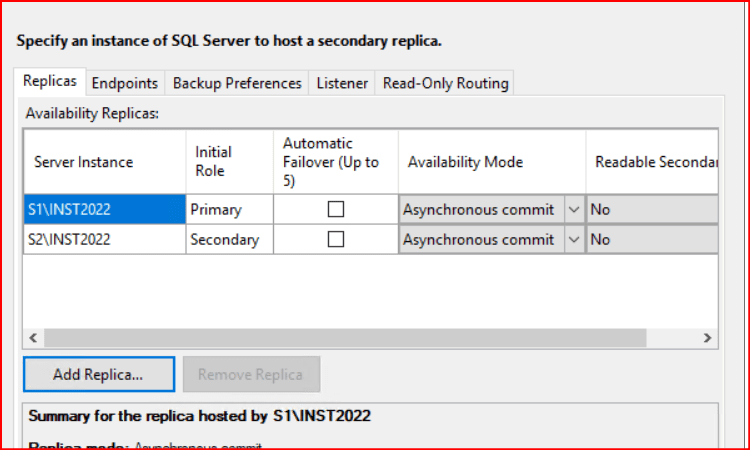Open Availability Mode dropdown for S1\INST2022
The height and width of the screenshot is (450, 750).
574,210
